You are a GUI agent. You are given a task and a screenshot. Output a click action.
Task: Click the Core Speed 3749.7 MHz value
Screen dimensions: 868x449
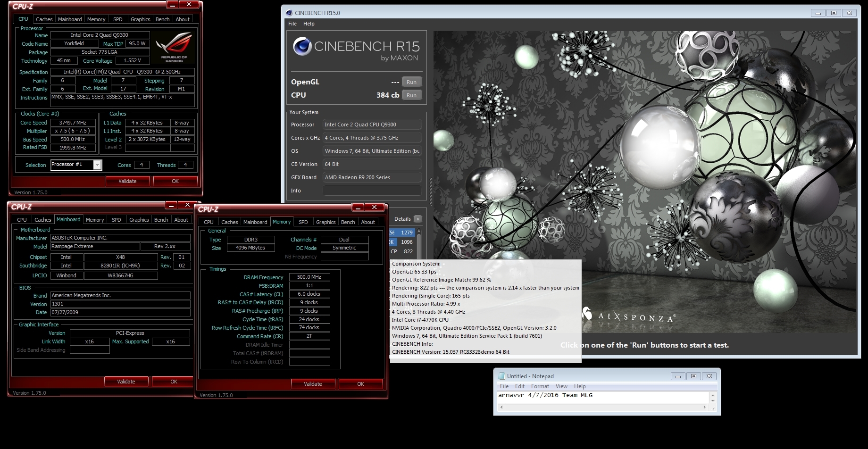73,123
